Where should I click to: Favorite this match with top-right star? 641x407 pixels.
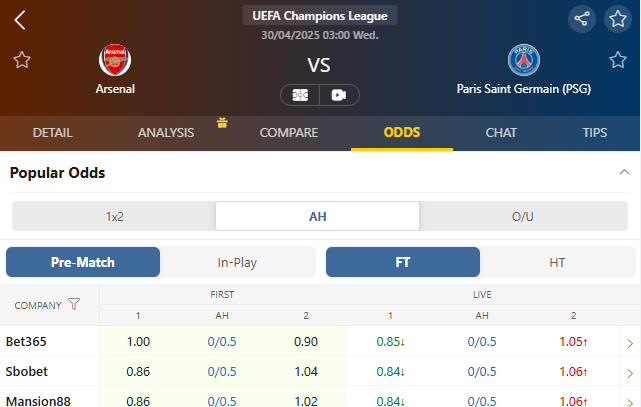pos(618,19)
